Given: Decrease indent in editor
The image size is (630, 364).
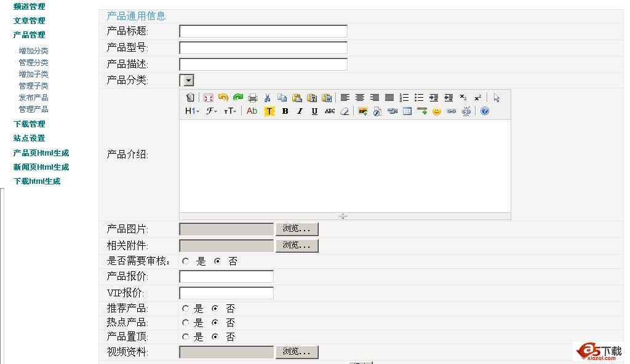Looking at the screenshot, I should 449,98.
